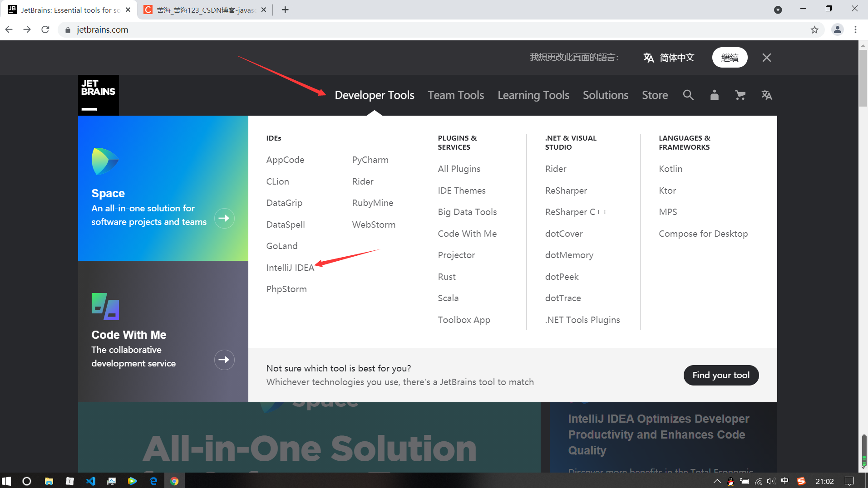Open Chrome three-dot menu
Image resolution: width=868 pixels, height=488 pixels.
coord(856,29)
